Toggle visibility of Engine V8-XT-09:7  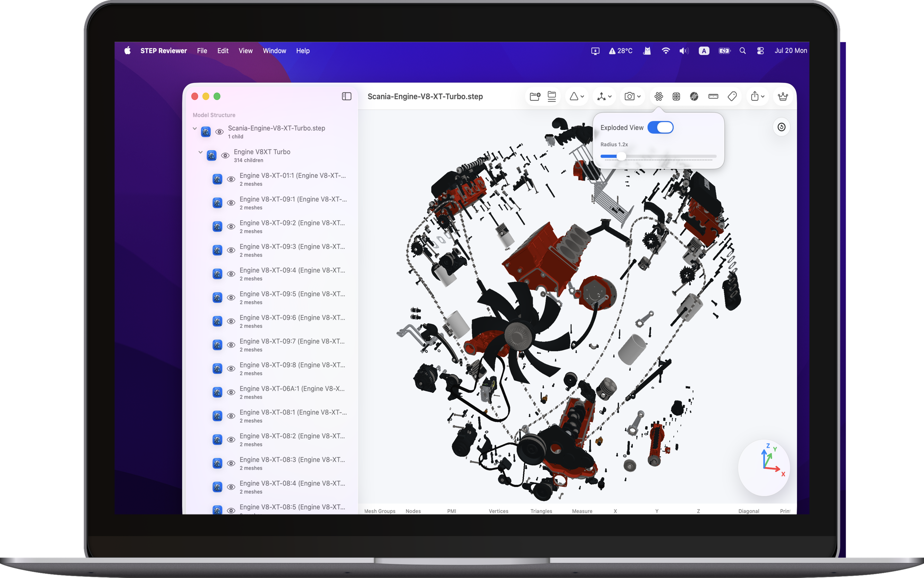[x=231, y=345]
